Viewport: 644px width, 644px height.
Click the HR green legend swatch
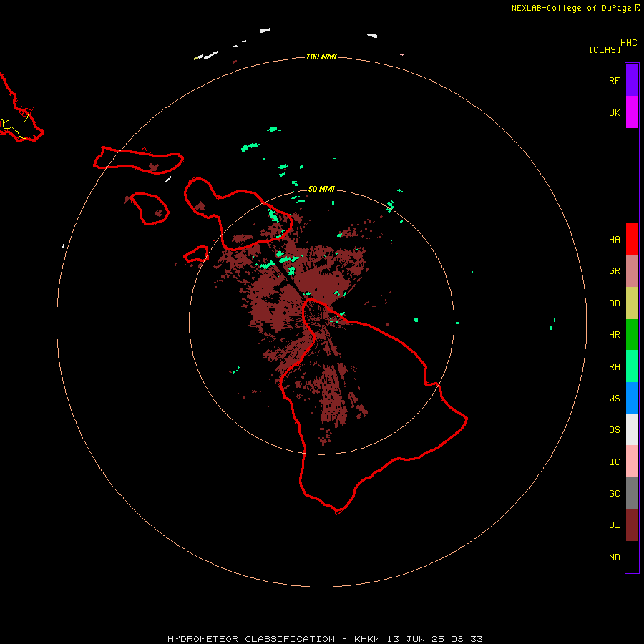pos(632,335)
